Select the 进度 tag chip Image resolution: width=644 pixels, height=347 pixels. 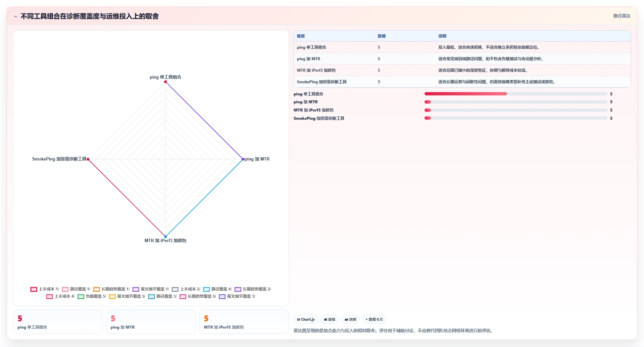coord(350,319)
